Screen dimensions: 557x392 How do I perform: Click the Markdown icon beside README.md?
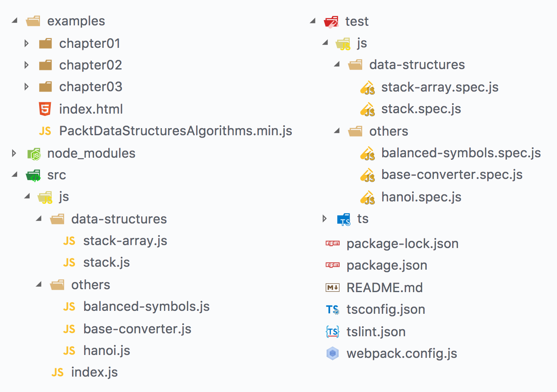[x=333, y=288]
